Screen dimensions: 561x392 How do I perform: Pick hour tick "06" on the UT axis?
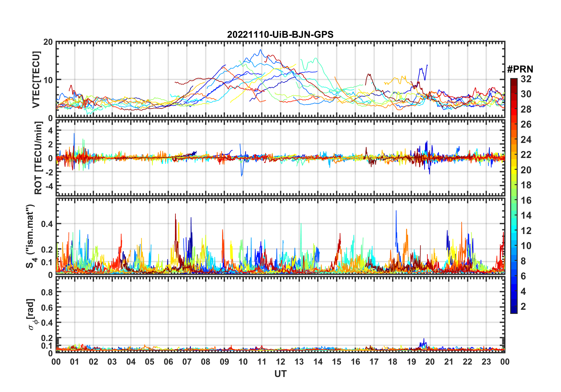pos(168,362)
